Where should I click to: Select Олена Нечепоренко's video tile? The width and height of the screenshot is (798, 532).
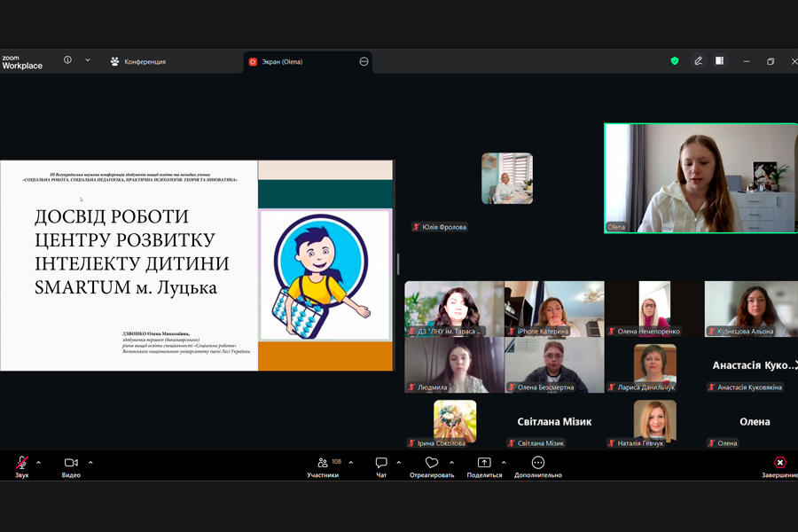pos(654,309)
